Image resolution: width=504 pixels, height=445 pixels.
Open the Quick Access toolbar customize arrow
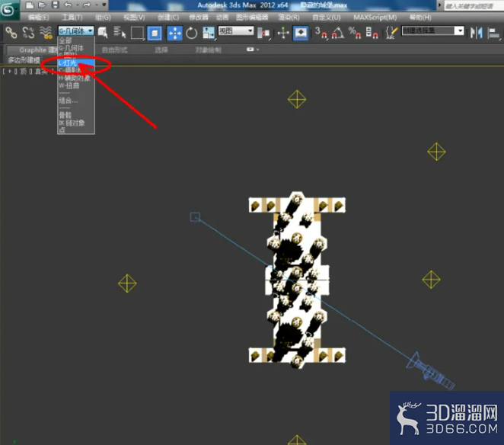tap(104, 5)
